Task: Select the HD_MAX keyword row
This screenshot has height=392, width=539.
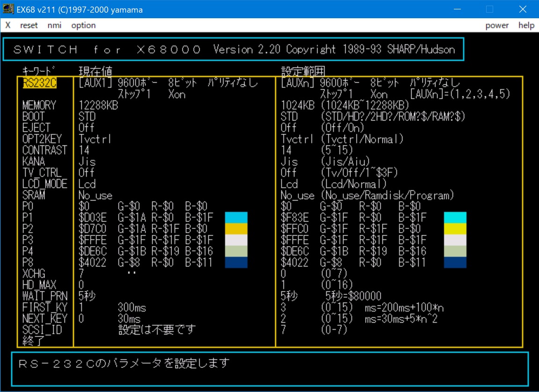Action: tap(39, 285)
